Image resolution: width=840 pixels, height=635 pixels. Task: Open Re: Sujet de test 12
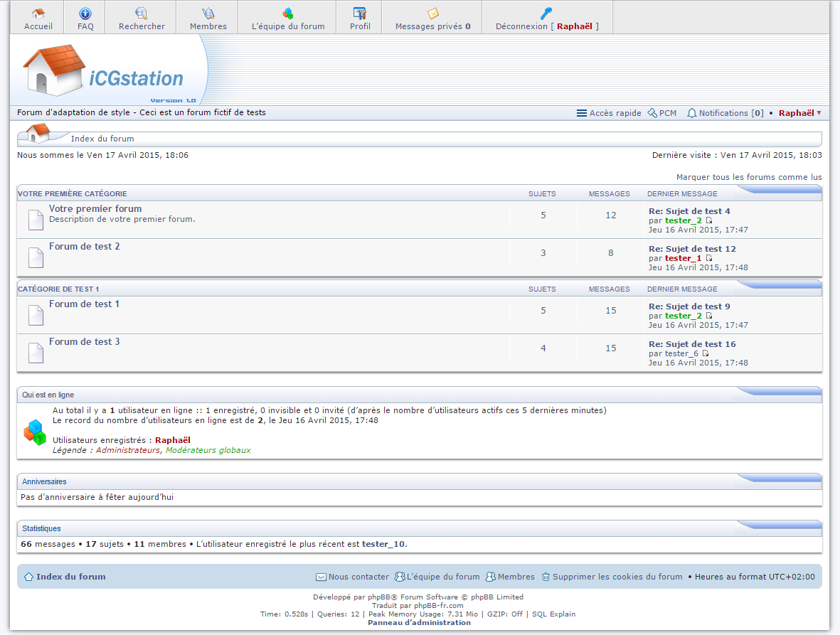[x=692, y=249]
